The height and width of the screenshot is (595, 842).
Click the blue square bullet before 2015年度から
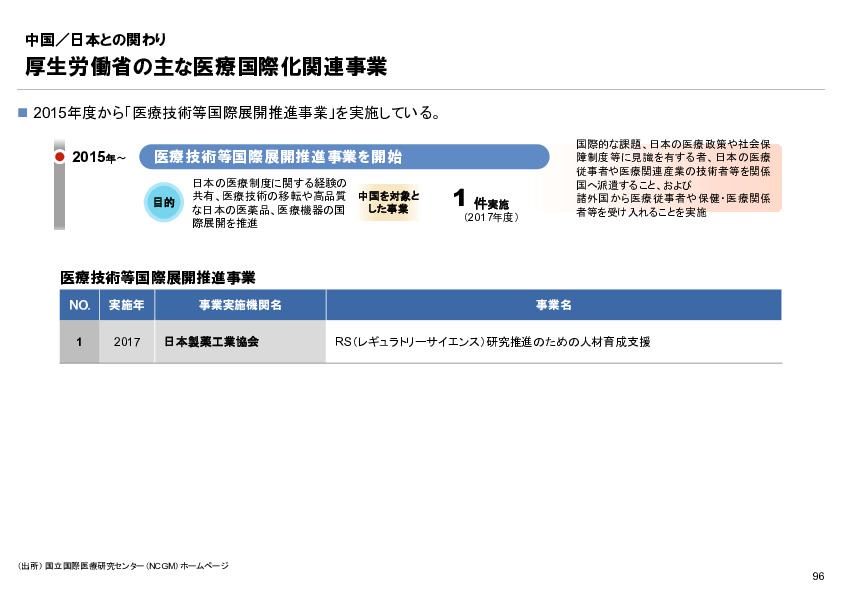[x=21, y=111]
